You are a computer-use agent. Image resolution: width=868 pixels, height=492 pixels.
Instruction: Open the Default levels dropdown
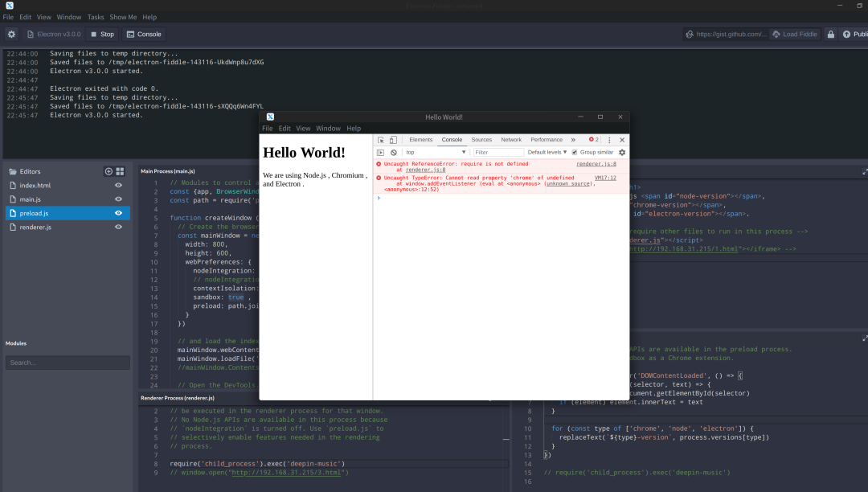click(547, 152)
